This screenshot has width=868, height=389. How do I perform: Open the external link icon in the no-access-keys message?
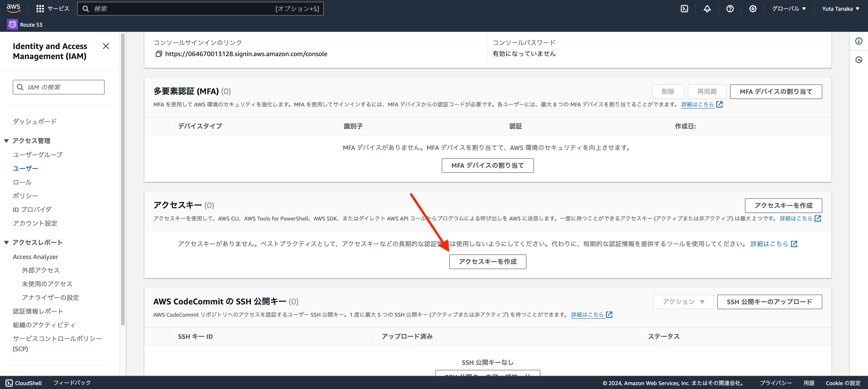[x=794, y=244]
